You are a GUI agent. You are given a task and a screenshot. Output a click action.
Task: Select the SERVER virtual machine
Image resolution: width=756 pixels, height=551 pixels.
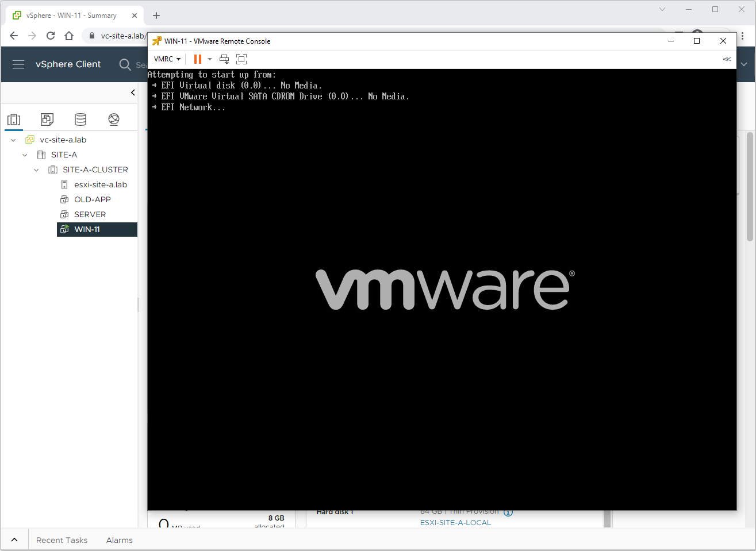coord(90,214)
